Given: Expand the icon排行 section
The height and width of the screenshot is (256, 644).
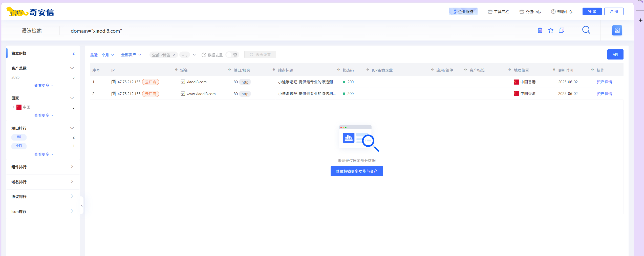Looking at the screenshot, I should [72, 211].
